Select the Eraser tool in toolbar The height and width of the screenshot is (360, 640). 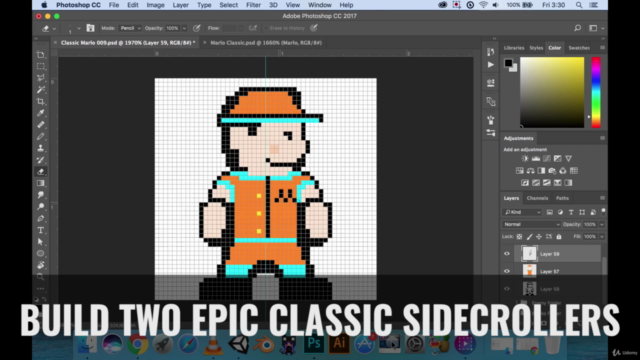tap(40, 172)
